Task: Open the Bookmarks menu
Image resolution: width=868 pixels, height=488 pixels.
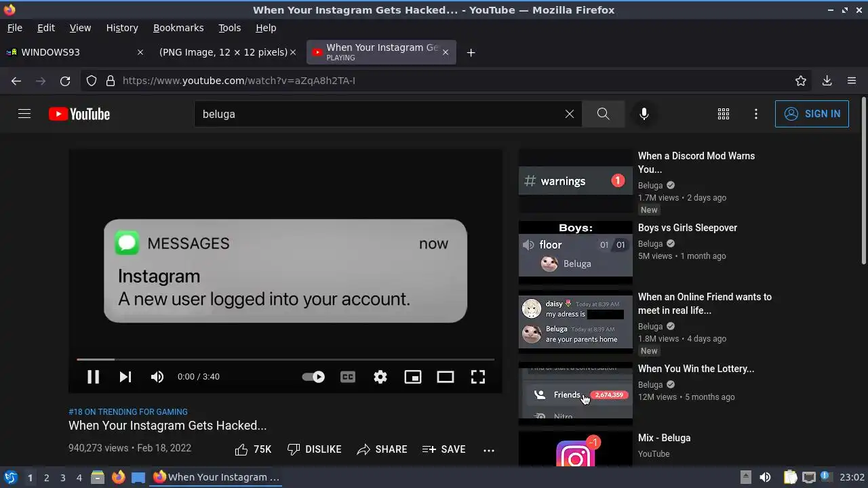Action: coord(178,28)
